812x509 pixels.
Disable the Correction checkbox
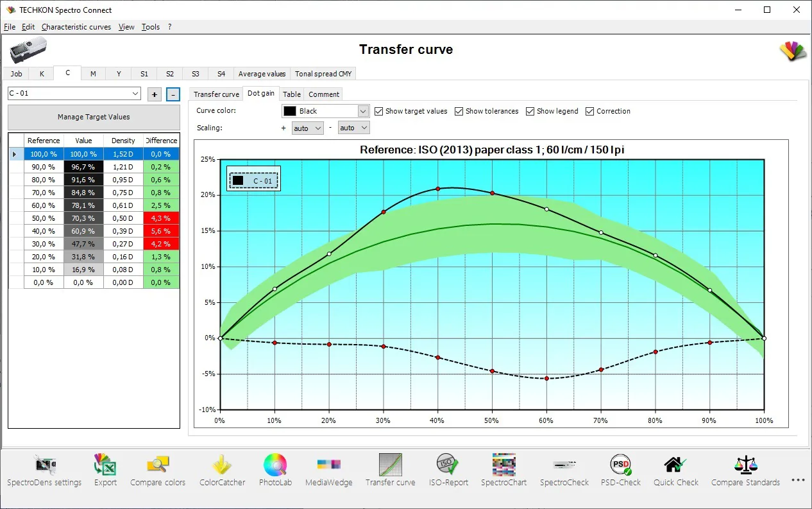(589, 111)
